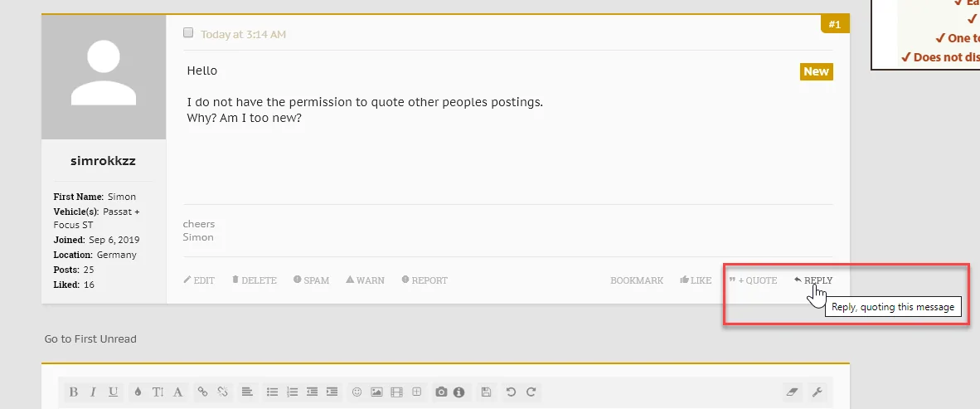Mark the post as Spam
The width and height of the screenshot is (980, 409).
coord(311,280)
